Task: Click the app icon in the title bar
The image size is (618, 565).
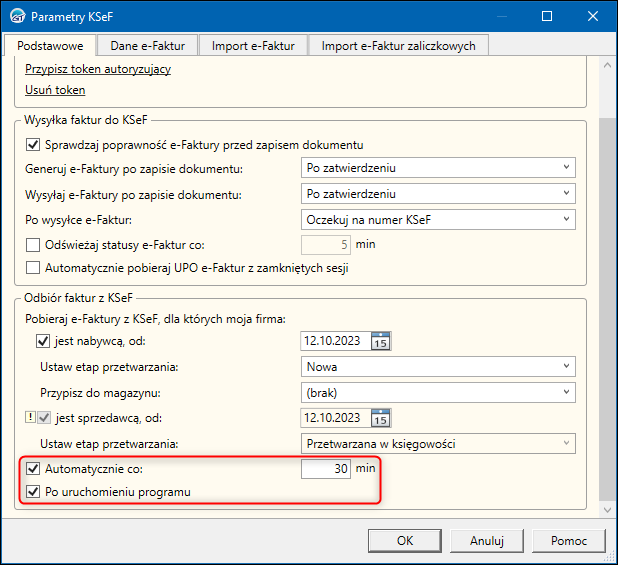Action: 17,17
